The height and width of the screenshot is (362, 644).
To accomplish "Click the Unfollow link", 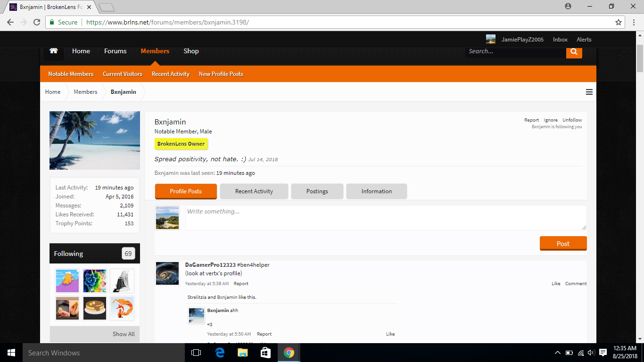I will 572,120.
